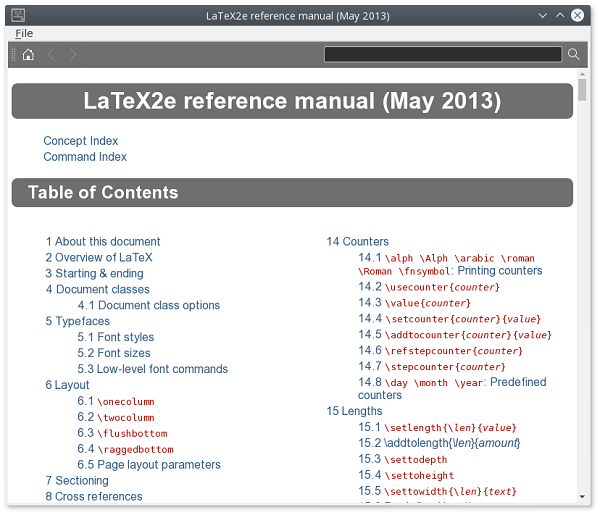Click the Forward navigation arrow

[x=73, y=55]
